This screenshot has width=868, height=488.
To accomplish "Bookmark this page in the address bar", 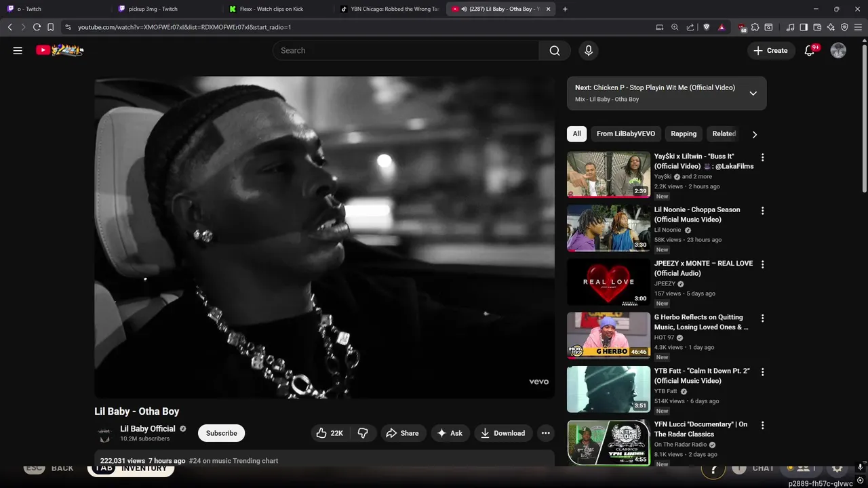I will point(50,27).
